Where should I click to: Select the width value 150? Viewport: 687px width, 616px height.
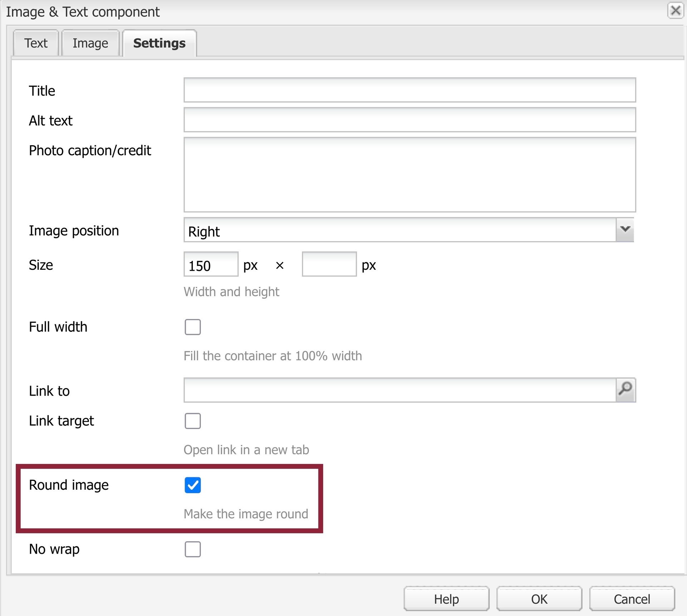[210, 265]
